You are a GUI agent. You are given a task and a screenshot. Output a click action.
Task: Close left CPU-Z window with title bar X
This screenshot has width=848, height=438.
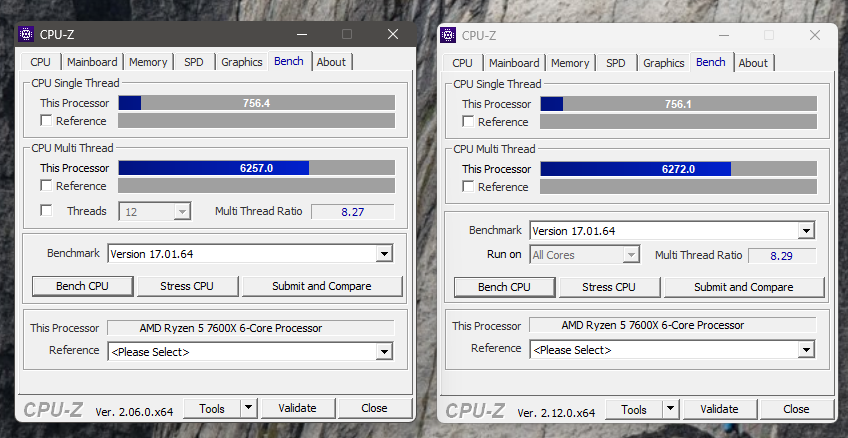[393, 34]
